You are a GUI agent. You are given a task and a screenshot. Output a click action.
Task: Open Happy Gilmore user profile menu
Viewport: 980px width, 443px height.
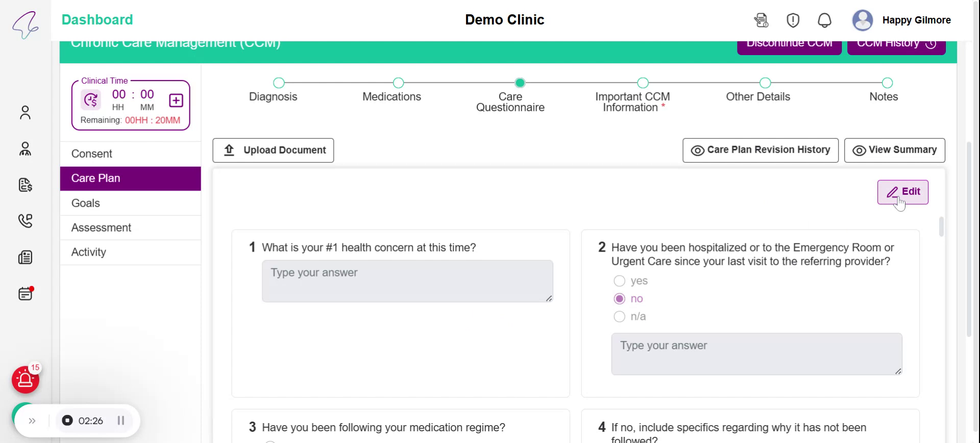pos(901,20)
